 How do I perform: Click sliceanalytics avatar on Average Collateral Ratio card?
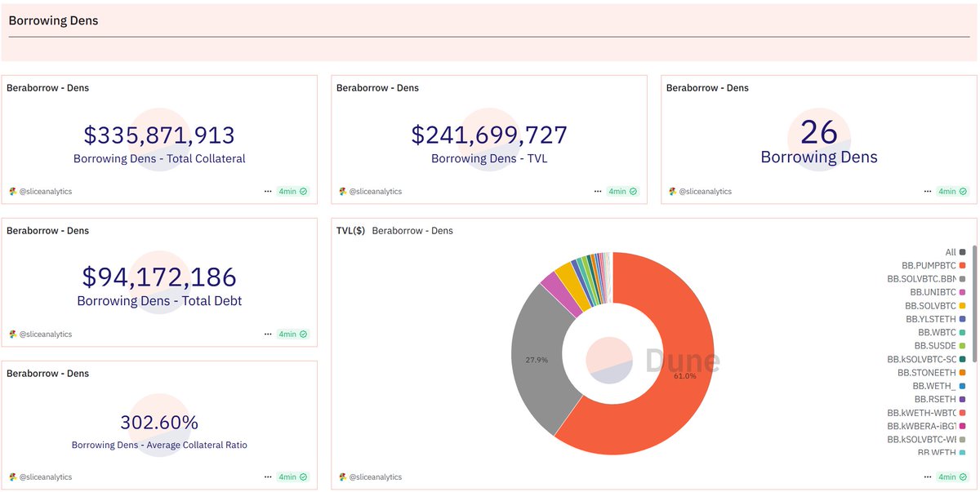click(12, 477)
